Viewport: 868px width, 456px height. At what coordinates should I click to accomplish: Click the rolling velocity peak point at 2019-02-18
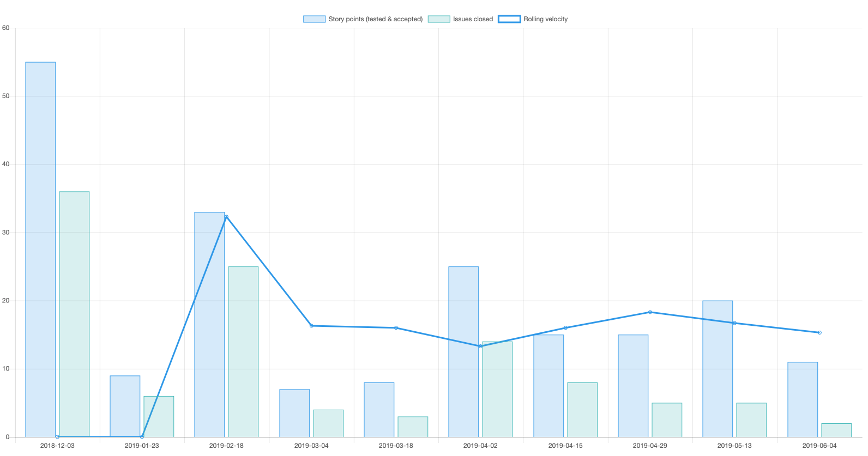point(226,217)
